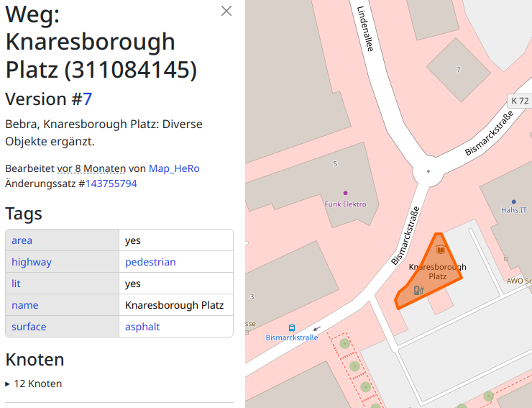Expand the 12 Knoten list
The image size is (532, 408).
click(x=34, y=384)
